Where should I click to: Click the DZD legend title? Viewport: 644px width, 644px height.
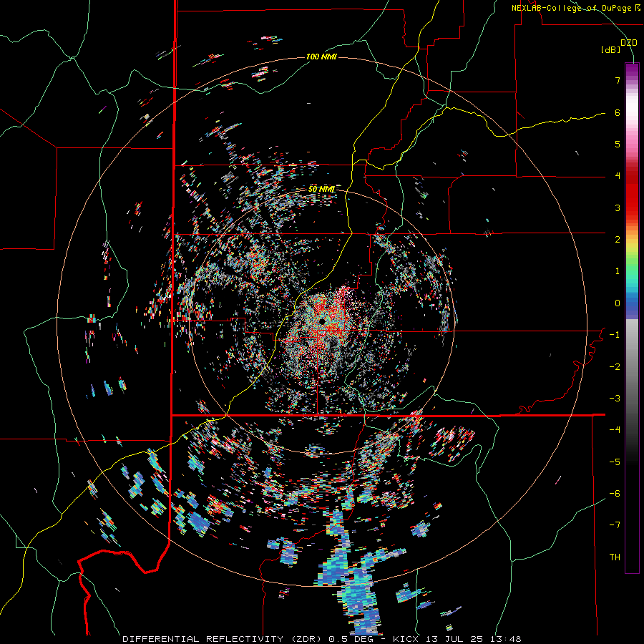pos(628,43)
